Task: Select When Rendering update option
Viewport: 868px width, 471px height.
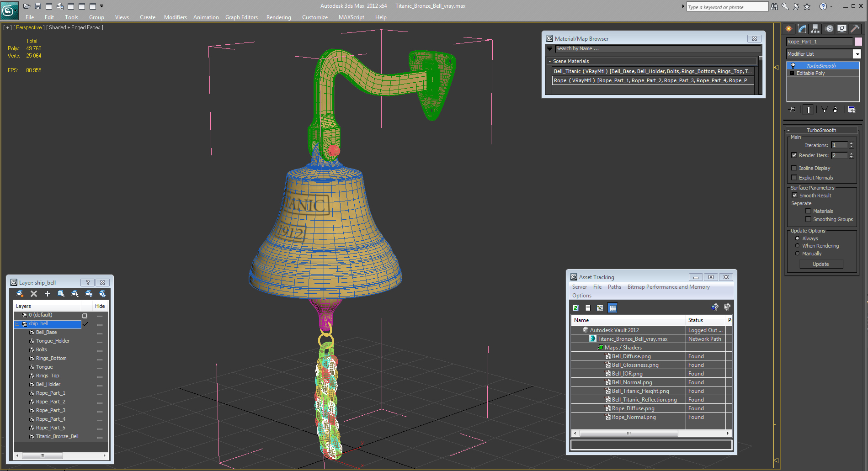Action: [798, 246]
